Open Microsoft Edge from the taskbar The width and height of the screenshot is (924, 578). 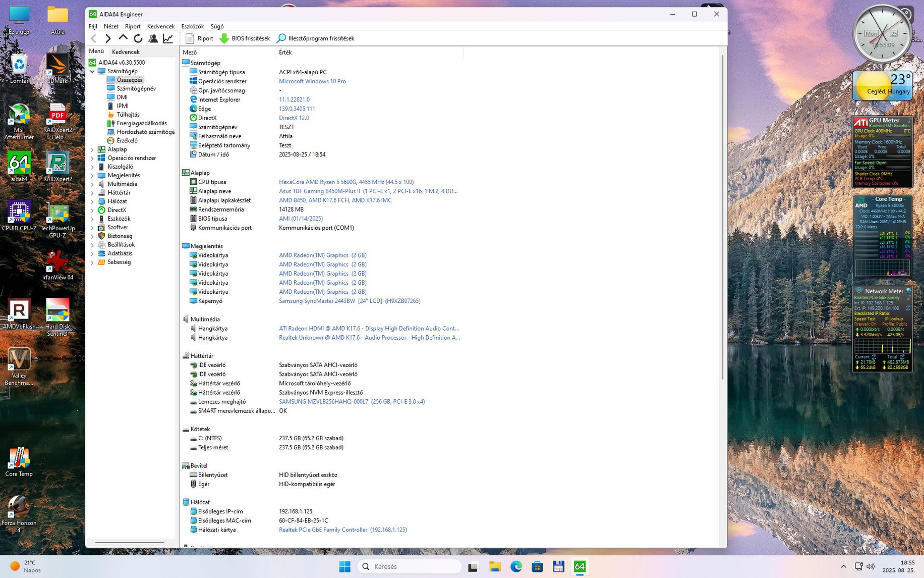click(x=516, y=567)
